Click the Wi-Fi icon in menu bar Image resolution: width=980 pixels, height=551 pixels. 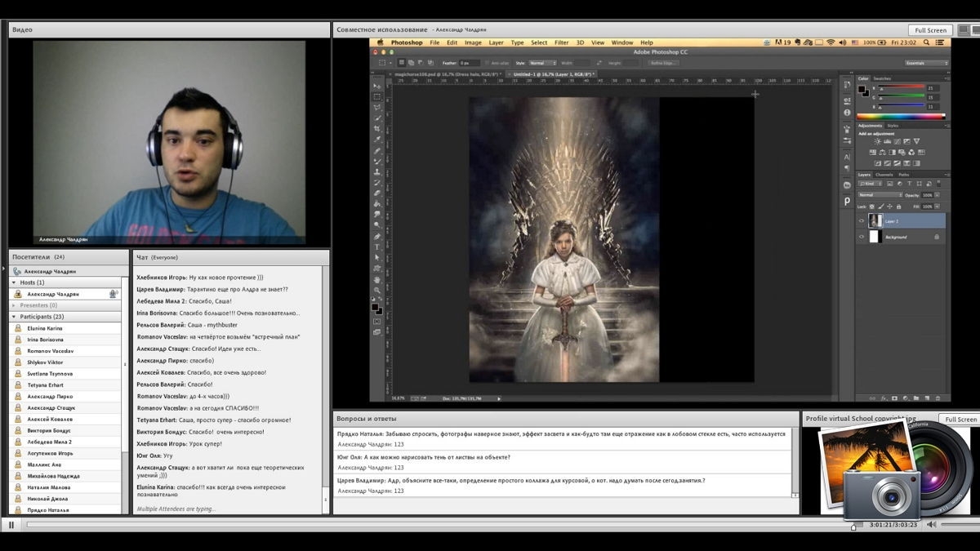click(831, 42)
